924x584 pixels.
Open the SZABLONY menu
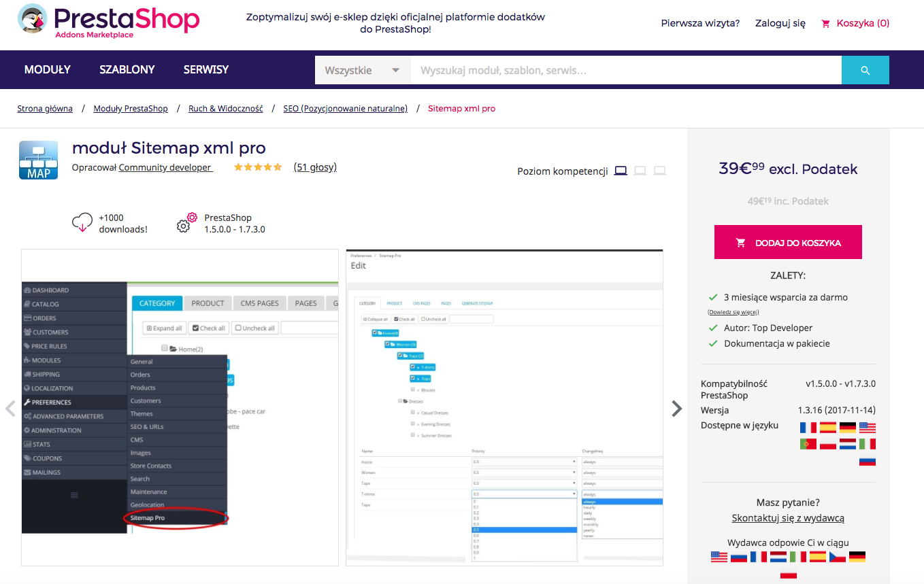(127, 69)
